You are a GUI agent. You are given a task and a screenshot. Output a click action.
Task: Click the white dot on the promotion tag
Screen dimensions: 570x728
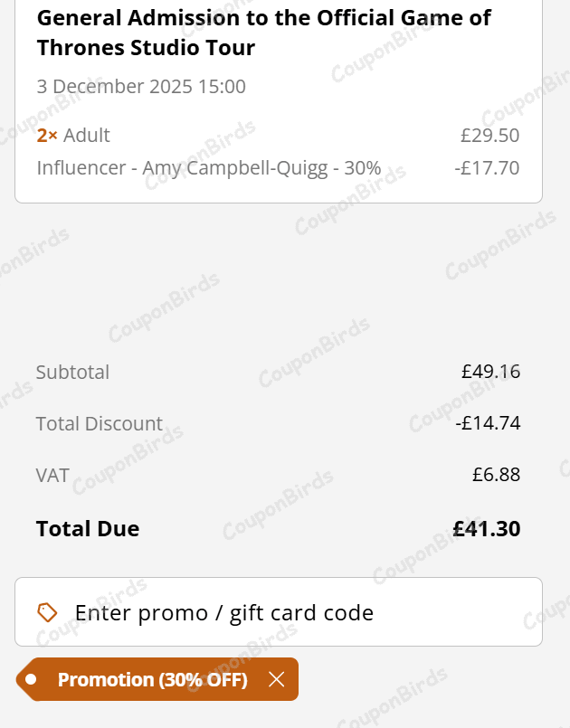[x=32, y=679]
